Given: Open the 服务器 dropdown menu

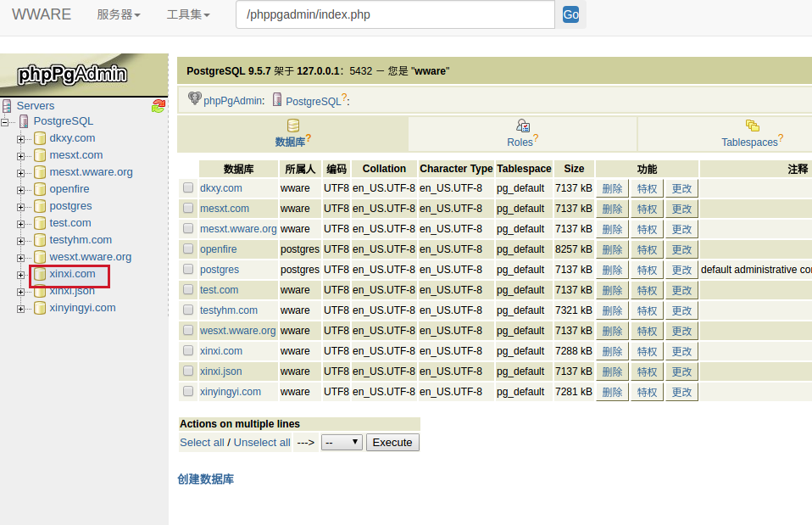Looking at the screenshot, I should (119, 14).
